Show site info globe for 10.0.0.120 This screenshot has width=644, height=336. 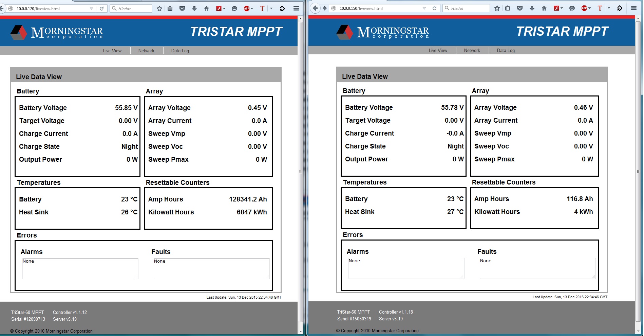click(x=11, y=8)
